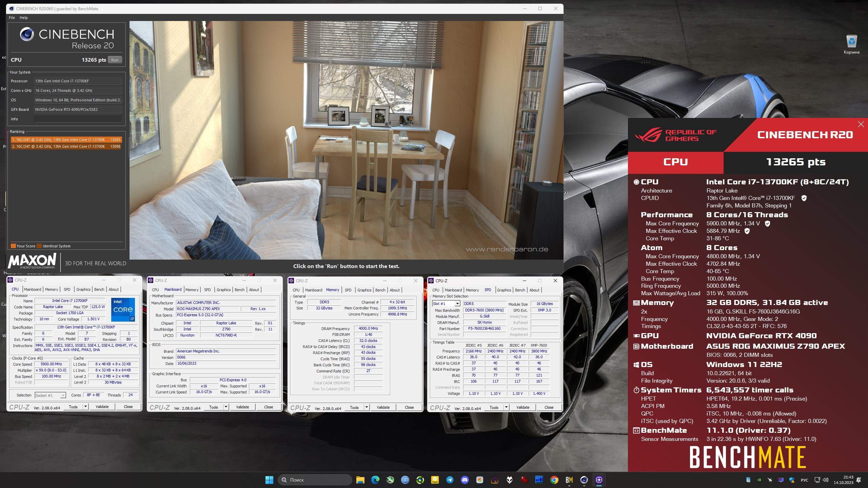Click Close in the CPU-Z Mainboard window
The width and height of the screenshot is (868, 488).
pyautogui.click(x=269, y=407)
